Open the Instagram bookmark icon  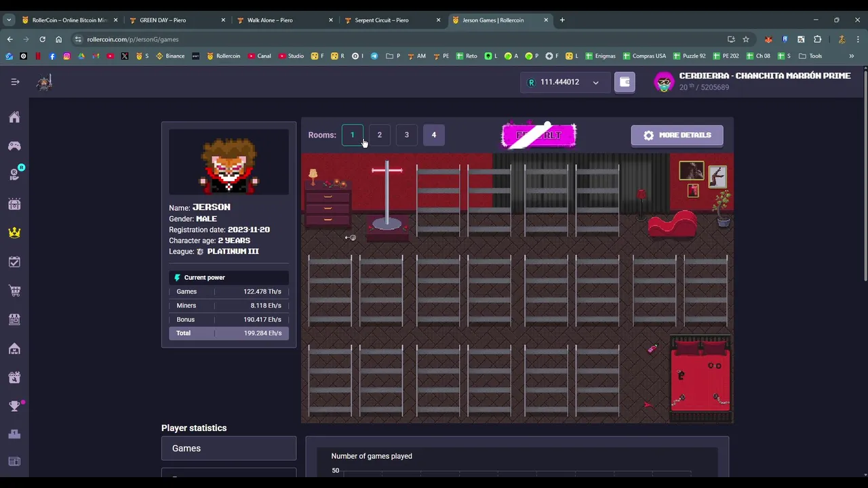pyautogui.click(x=66, y=56)
